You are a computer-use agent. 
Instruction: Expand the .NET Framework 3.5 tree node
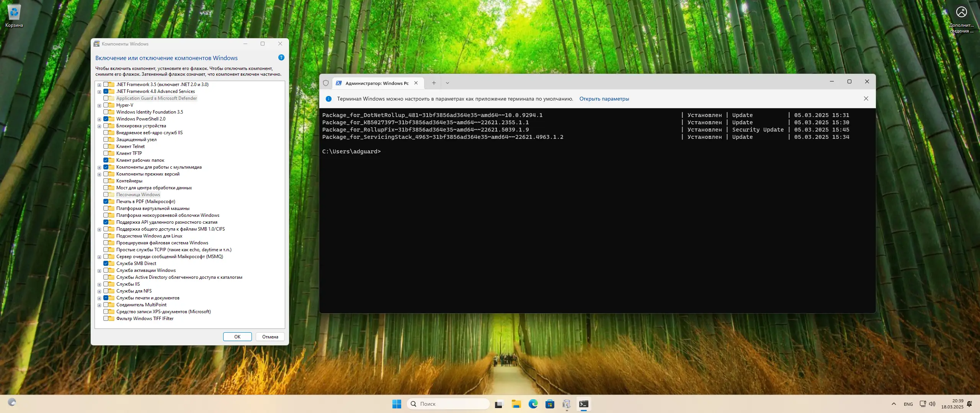coord(100,85)
